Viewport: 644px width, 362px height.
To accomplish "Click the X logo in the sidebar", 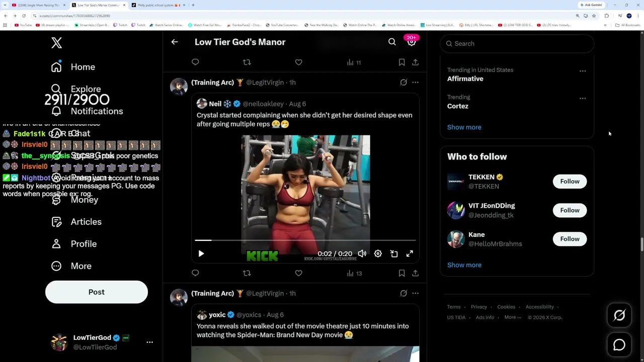I will point(56,43).
